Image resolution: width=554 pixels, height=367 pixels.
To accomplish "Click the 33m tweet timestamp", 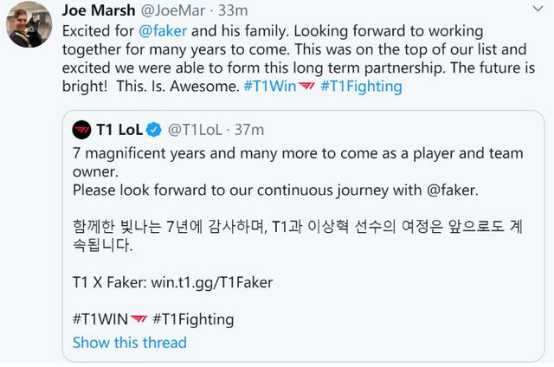I will tap(233, 10).
